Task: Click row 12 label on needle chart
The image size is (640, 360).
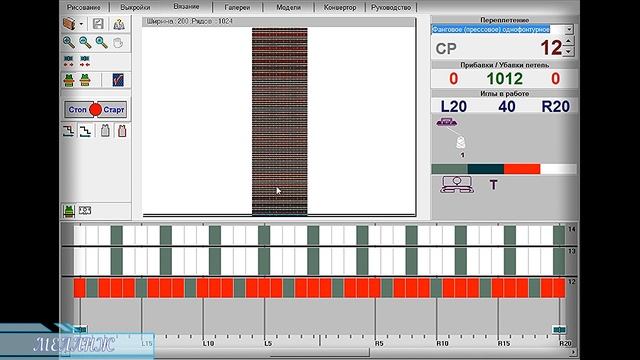Action: pos(571,282)
